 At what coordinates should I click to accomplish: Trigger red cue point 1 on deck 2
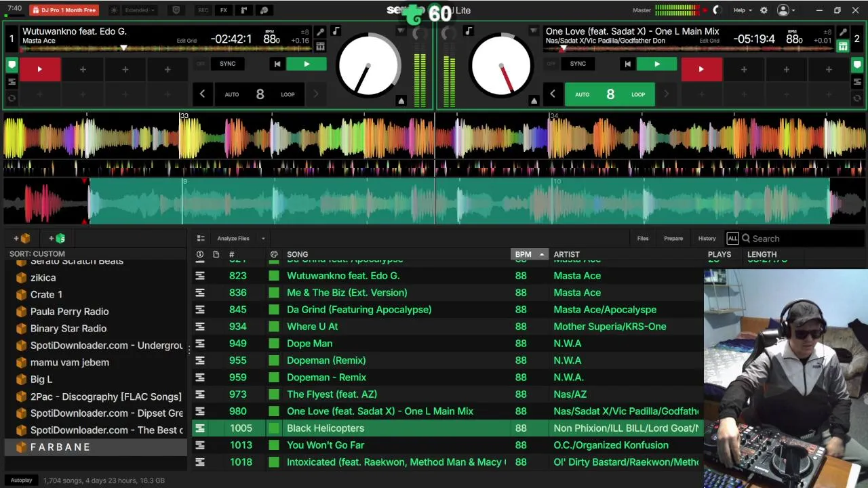(701, 69)
